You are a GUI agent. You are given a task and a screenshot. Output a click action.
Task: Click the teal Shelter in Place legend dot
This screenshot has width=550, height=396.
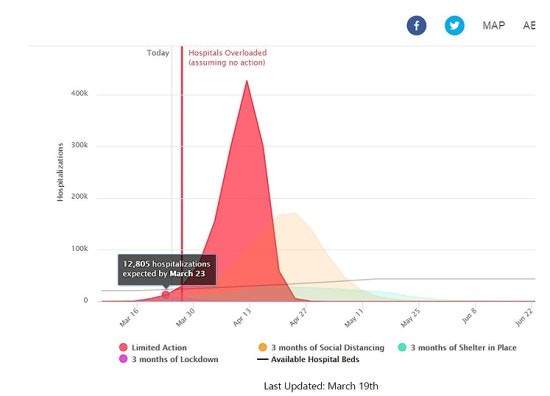(402, 347)
